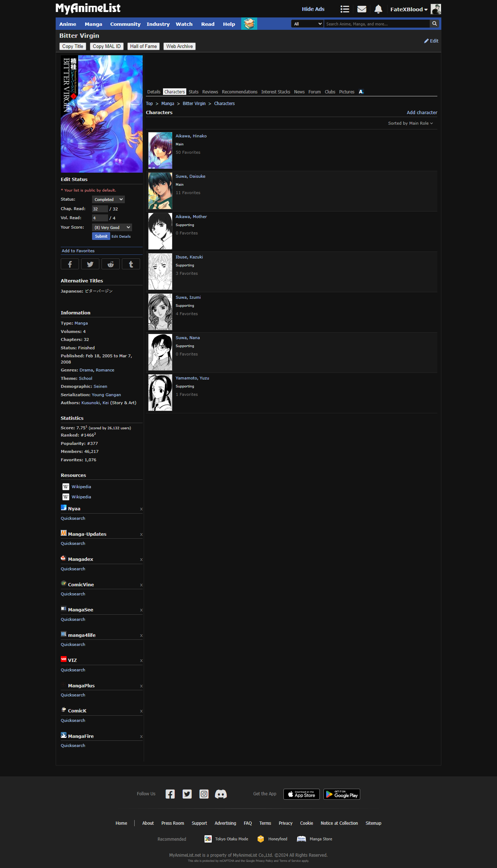This screenshot has height=868, width=497.
Task: Share on Reddit from sidebar
Action: (x=111, y=264)
